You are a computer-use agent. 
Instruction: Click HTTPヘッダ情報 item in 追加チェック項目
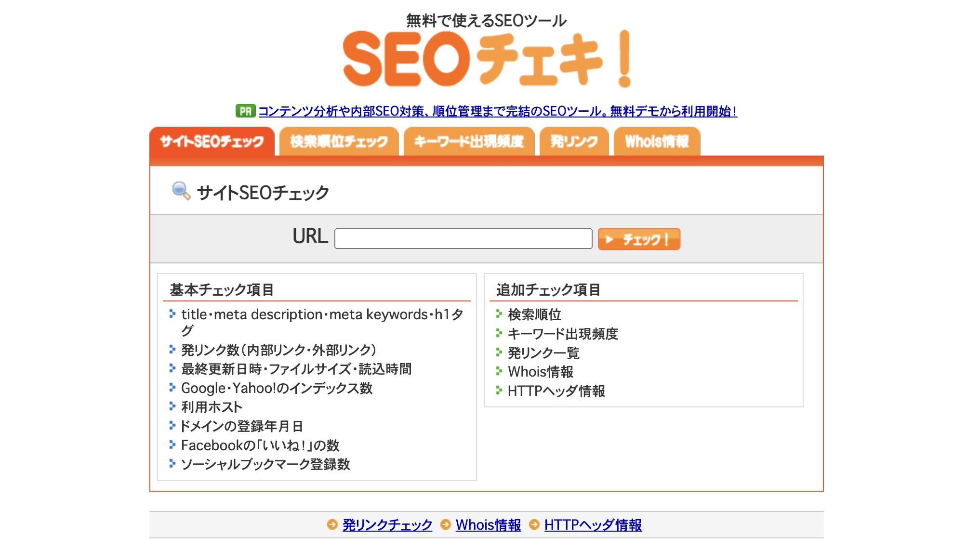[556, 391]
